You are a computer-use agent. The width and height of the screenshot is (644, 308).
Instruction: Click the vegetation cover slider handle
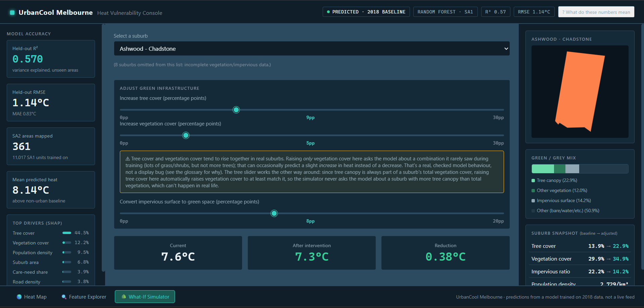point(186,135)
